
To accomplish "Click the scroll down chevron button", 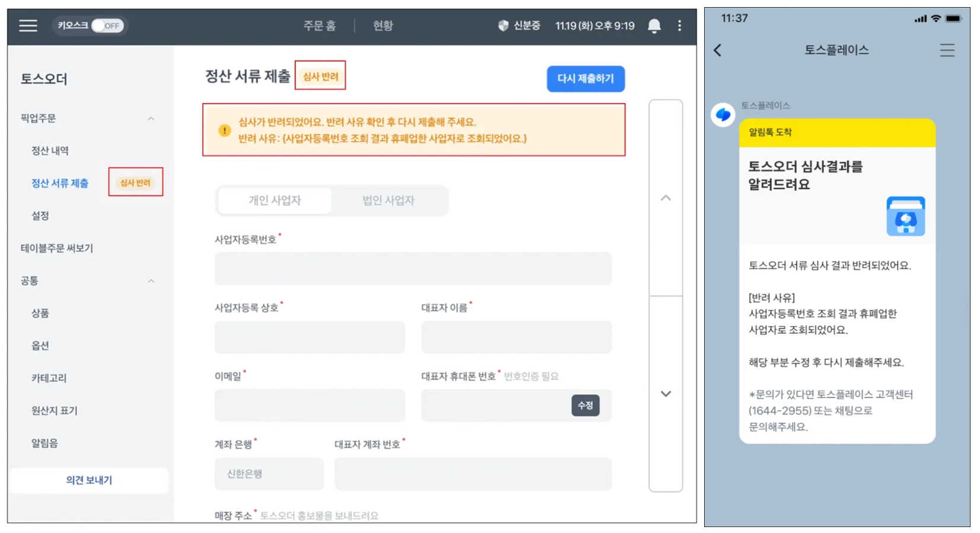I will [x=666, y=394].
